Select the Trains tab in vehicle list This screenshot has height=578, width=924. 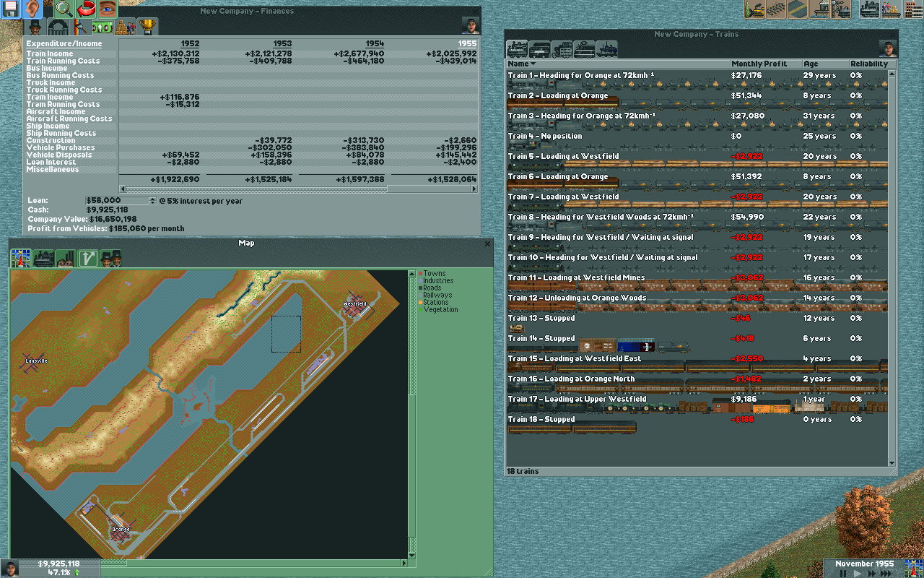tap(518, 49)
